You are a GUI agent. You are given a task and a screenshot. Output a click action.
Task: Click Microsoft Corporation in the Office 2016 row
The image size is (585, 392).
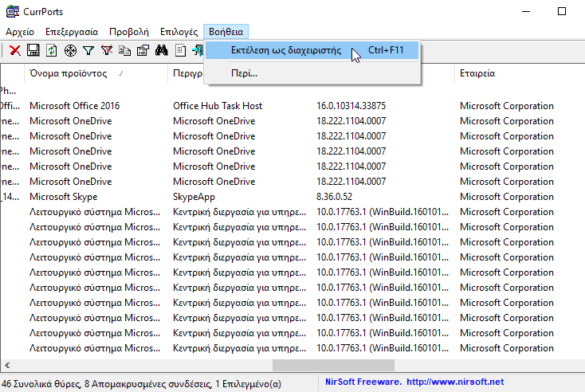tap(507, 106)
